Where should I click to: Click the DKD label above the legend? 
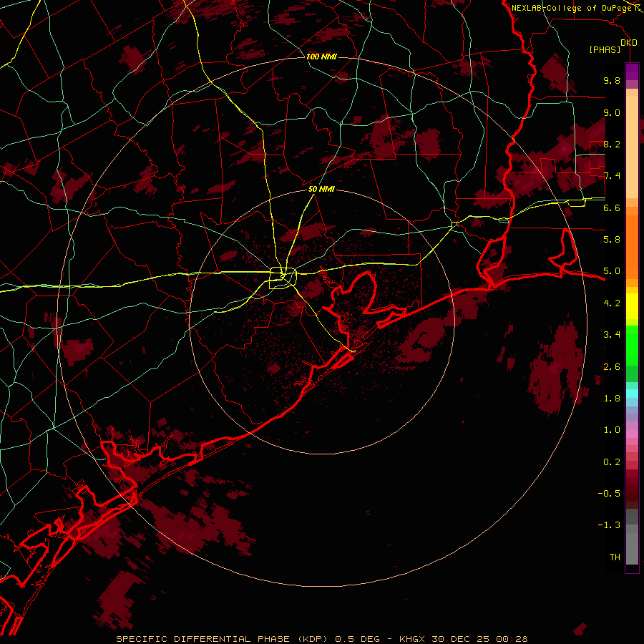point(629,43)
